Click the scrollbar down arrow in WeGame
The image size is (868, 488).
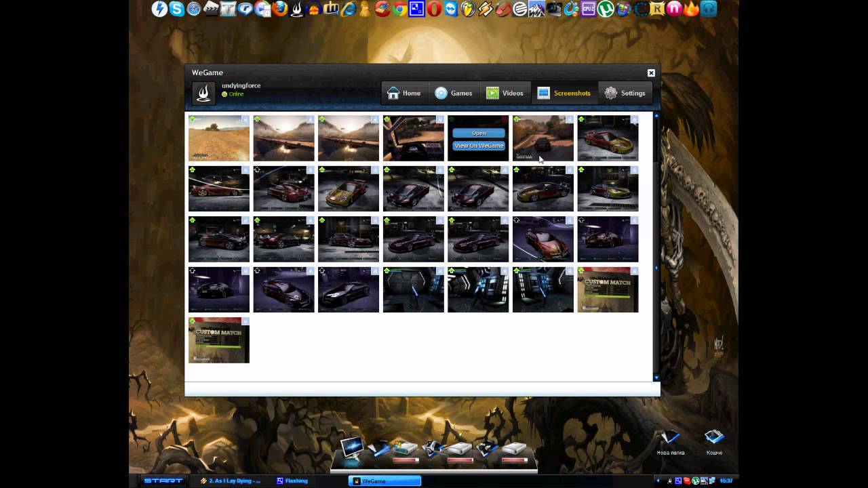point(656,378)
